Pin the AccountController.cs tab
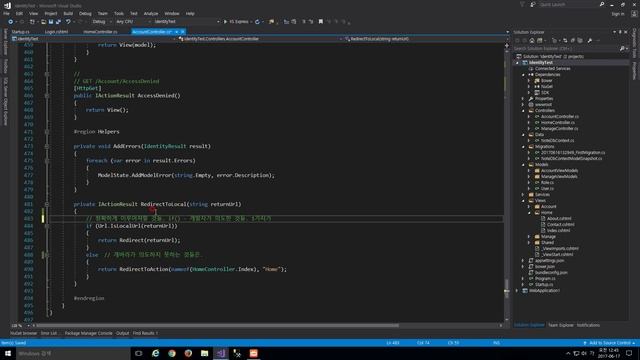Viewport: 640px width, 360px height. [x=177, y=31]
